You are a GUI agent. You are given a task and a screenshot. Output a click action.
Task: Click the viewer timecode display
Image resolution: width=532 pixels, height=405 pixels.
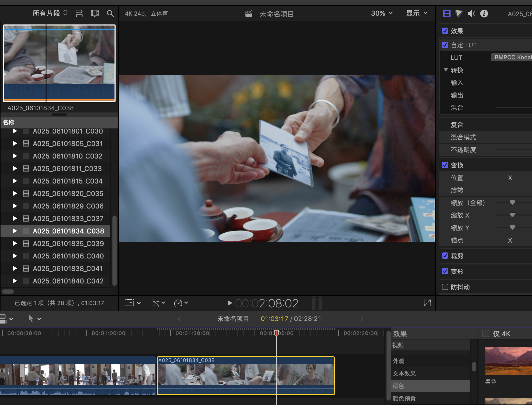point(267,303)
